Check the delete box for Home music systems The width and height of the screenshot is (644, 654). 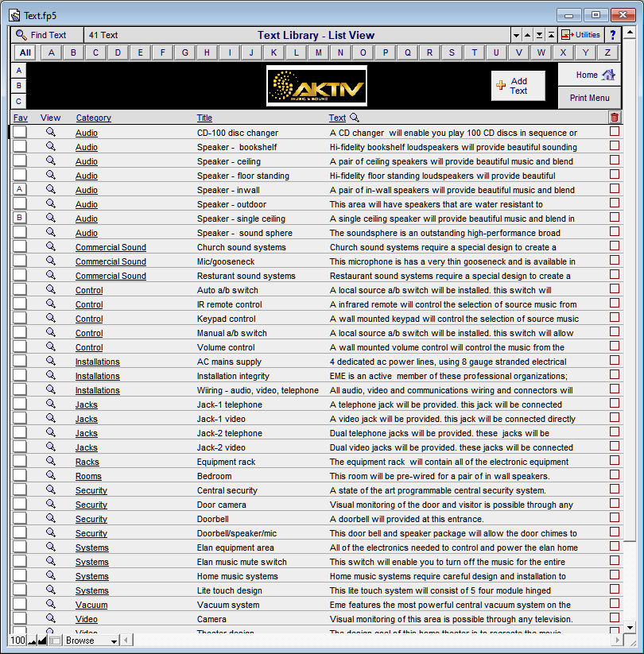pos(615,575)
